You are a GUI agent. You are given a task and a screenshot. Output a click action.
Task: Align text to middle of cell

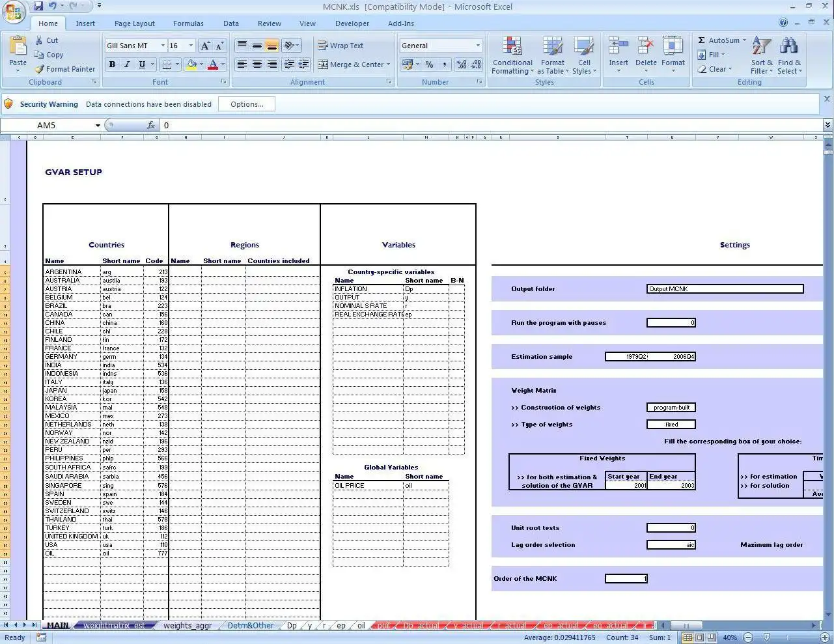pos(257,46)
